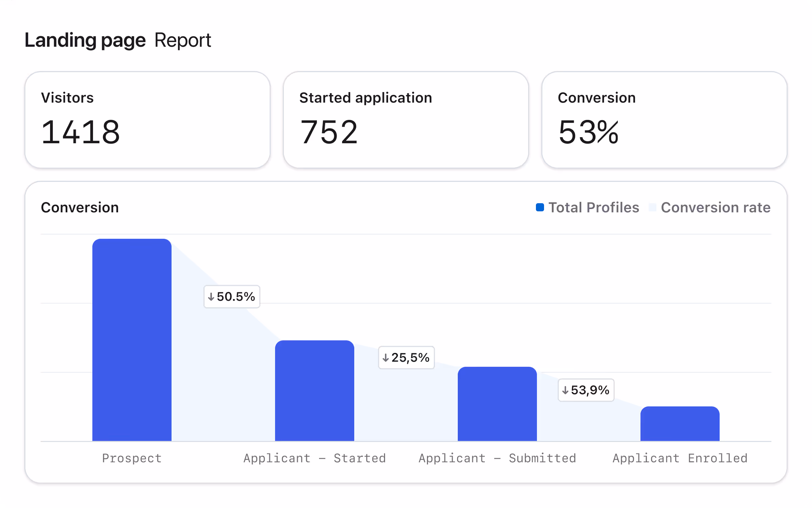Select the Prospect bar

pos(132,339)
